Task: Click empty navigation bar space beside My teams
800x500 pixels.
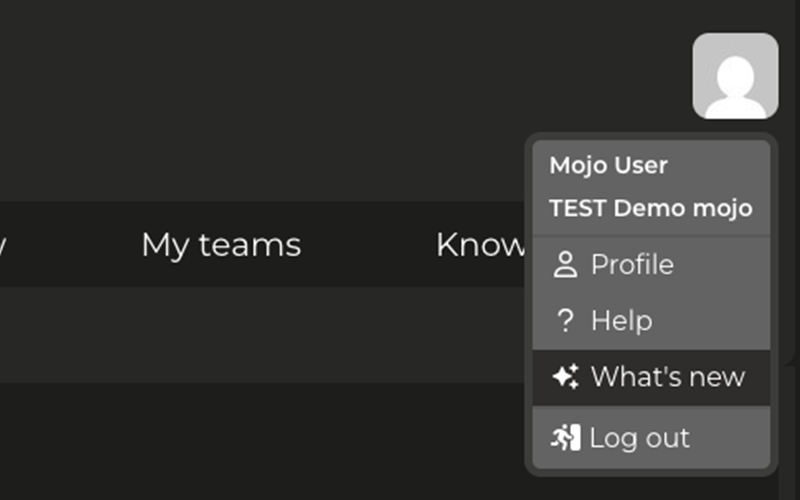Action: 367,245
